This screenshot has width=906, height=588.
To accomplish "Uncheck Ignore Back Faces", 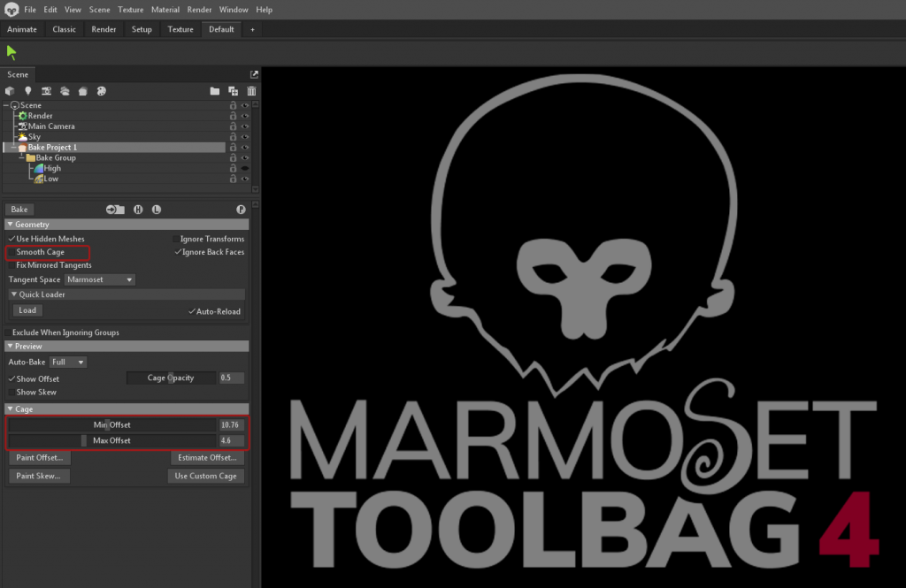I will (178, 252).
